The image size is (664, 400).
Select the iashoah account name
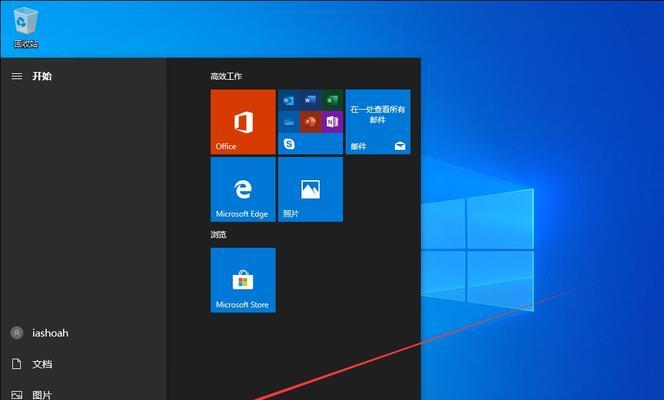[50, 333]
